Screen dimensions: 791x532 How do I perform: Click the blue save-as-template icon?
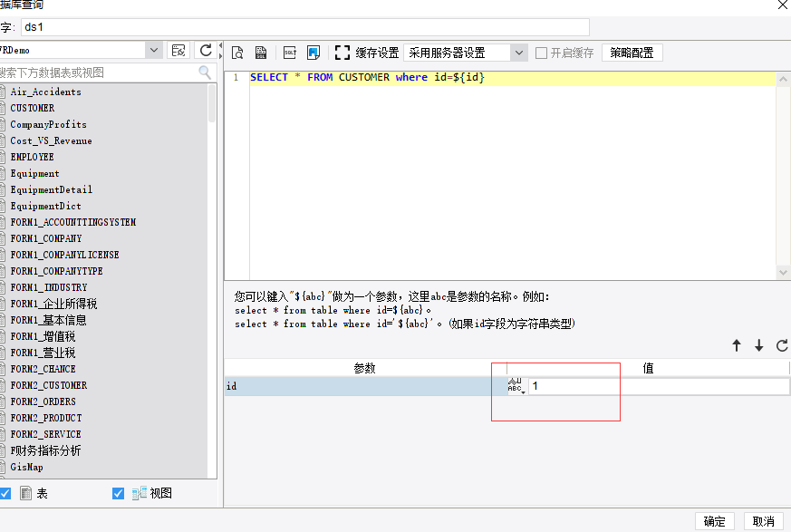click(x=314, y=53)
